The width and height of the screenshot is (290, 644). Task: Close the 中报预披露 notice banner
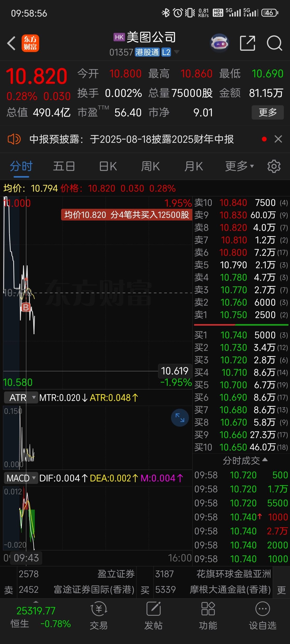tap(278, 139)
